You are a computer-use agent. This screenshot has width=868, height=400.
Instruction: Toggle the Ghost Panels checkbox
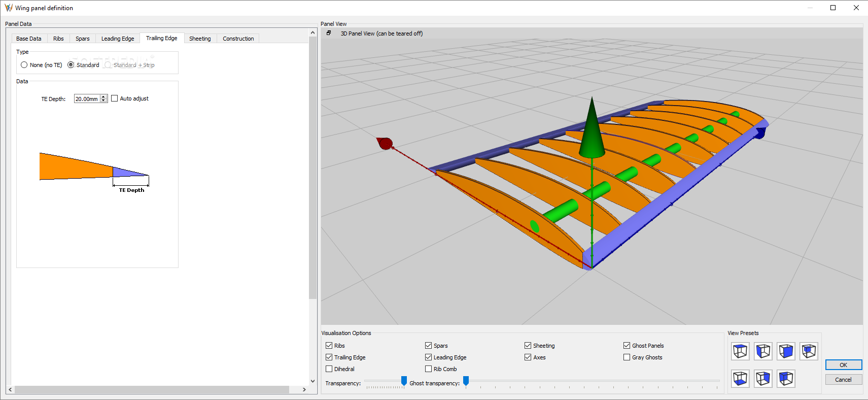pos(627,345)
